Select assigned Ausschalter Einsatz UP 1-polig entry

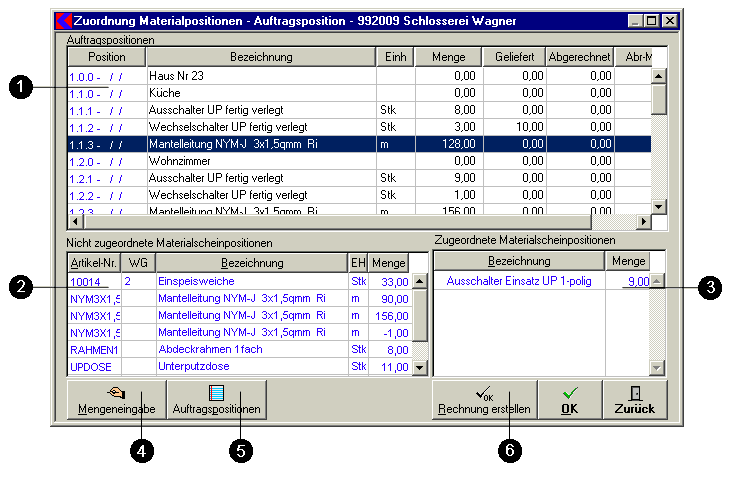518,281
